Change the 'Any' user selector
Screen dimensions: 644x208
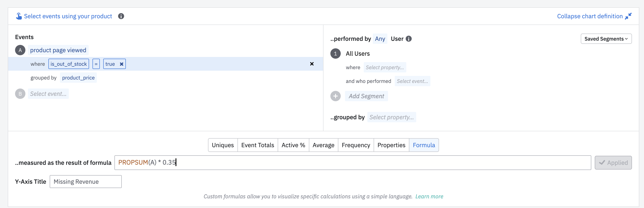(x=380, y=39)
